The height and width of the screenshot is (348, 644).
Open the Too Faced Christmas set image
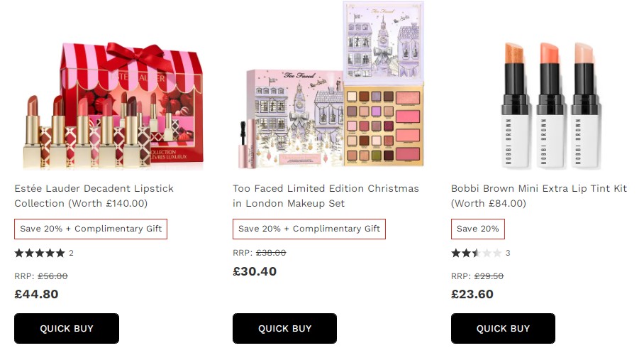(331, 85)
